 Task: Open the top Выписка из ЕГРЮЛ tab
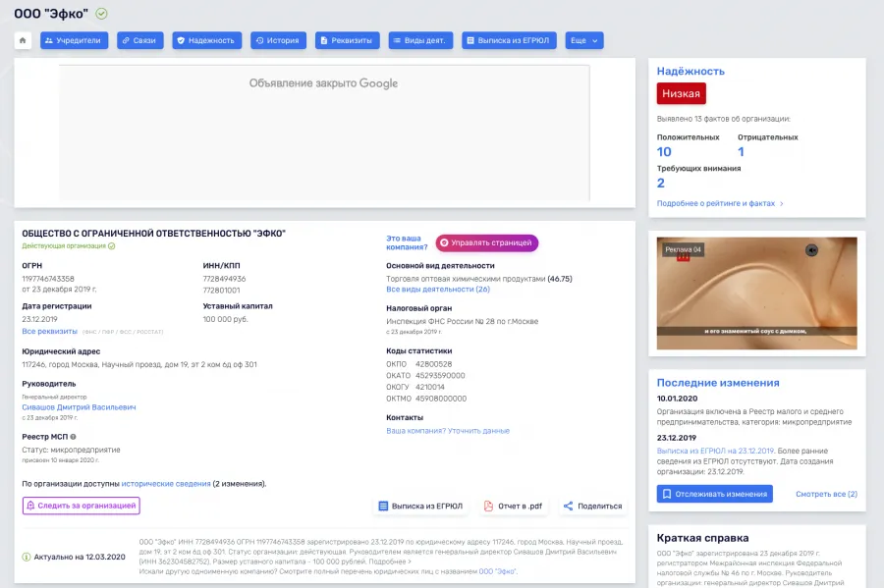click(x=509, y=40)
